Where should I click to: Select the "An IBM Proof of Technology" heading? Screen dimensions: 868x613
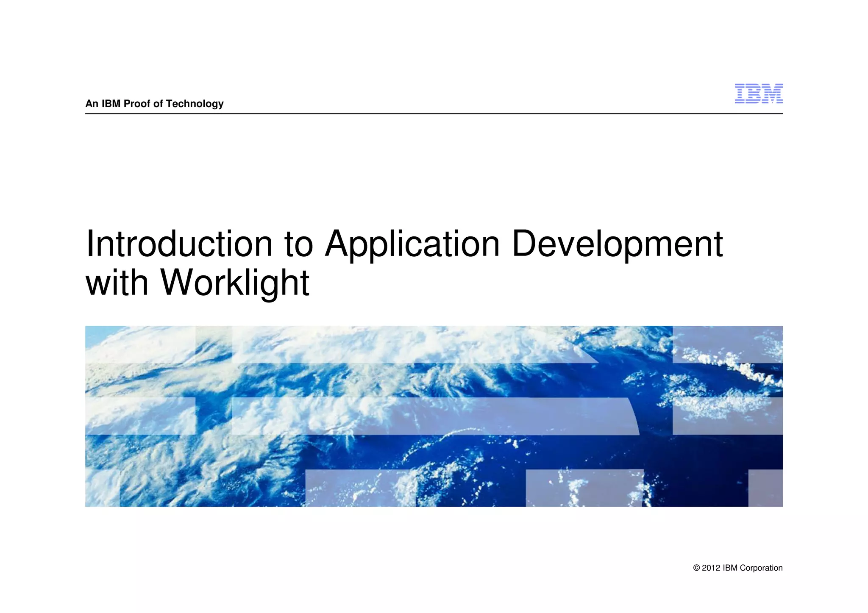click(154, 104)
